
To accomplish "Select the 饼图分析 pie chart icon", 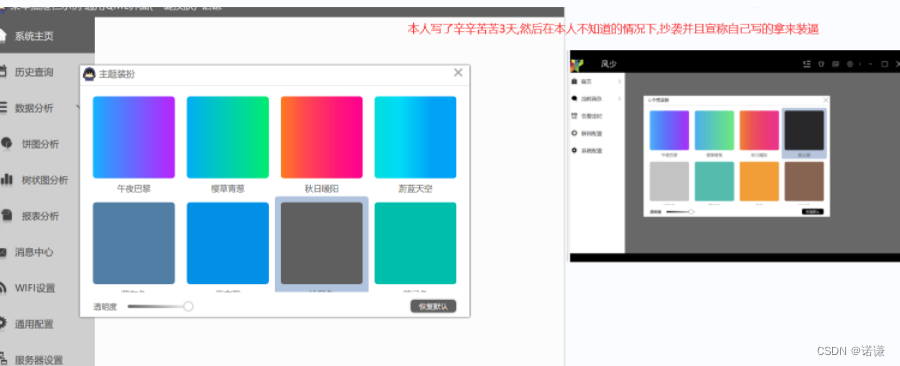I will [7, 143].
